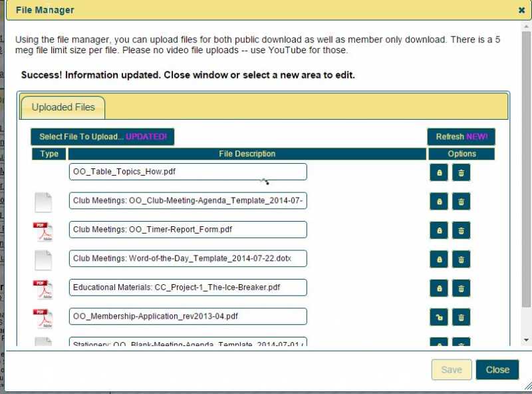The height and width of the screenshot is (394, 532).
Task: Delete OO_Timer-Report_Form.pdf file
Action: click(x=461, y=230)
